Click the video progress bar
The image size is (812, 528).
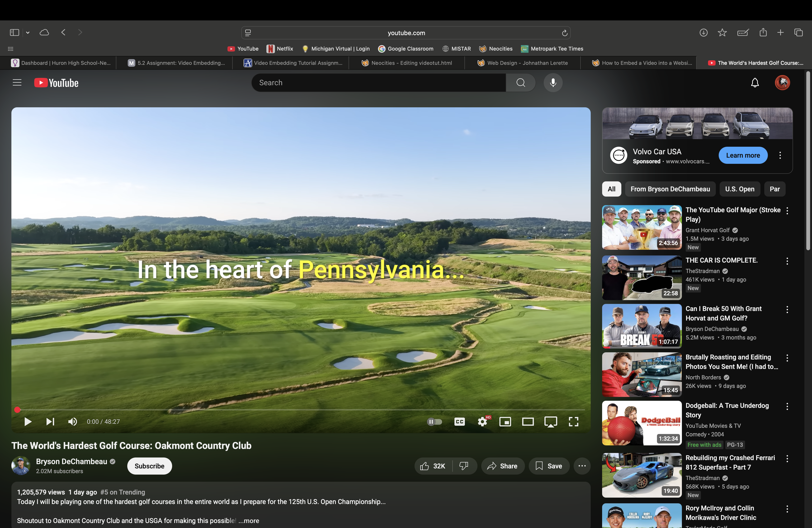301,410
